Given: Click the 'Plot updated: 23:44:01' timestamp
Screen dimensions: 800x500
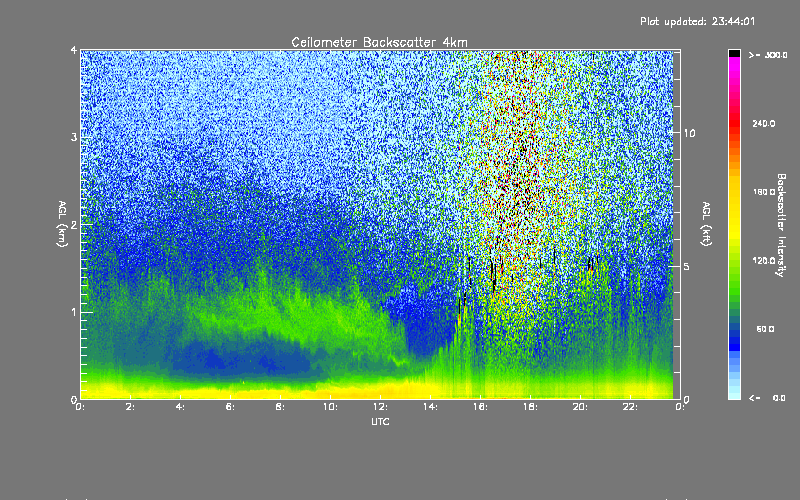Looking at the screenshot, I should click(x=697, y=21).
